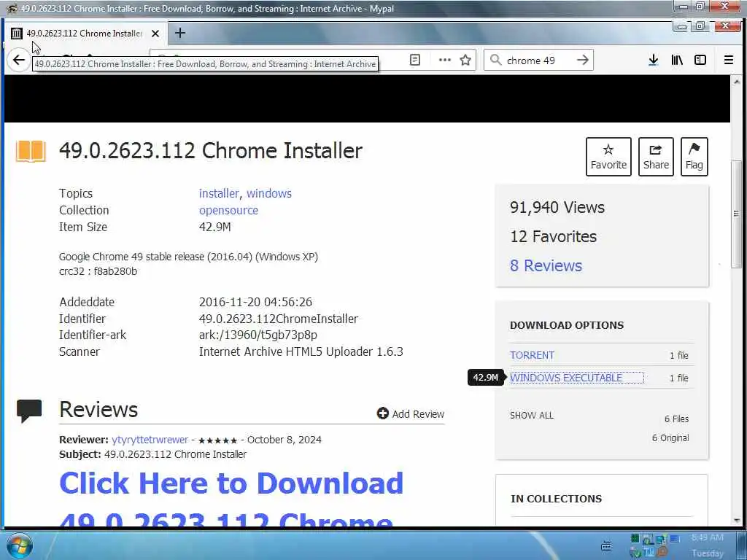Image resolution: width=747 pixels, height=560 pixels.
Task: Click the page vertical scrollbar thumb
Action: [x=736, y=214]
